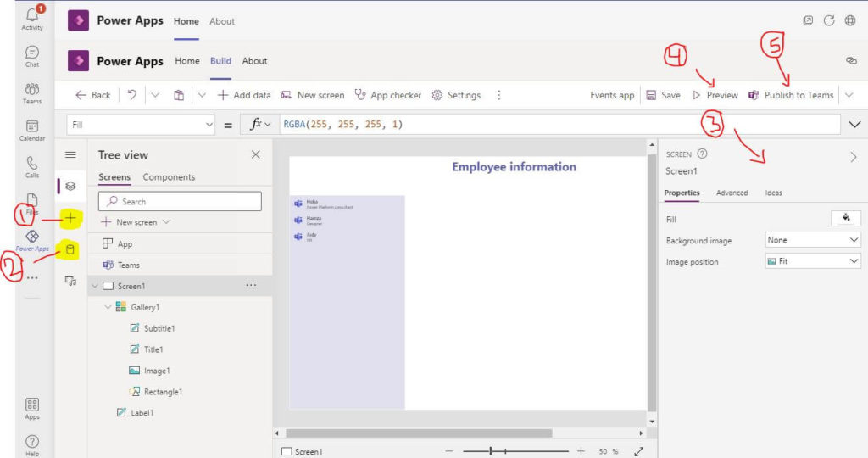Collapse the properties pane chevron

pos(853,157)
